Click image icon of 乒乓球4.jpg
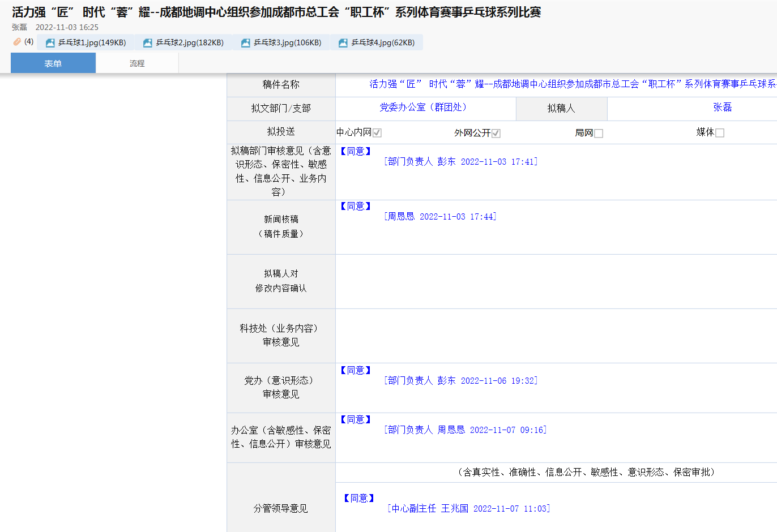Viewport: 777px width, 532px height. click(x=343, y=43)
